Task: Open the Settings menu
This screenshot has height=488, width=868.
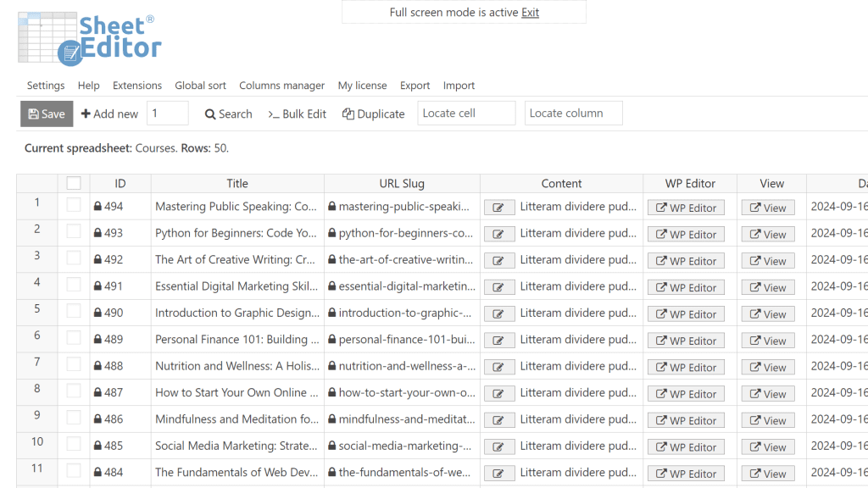Action: [46, 86]
